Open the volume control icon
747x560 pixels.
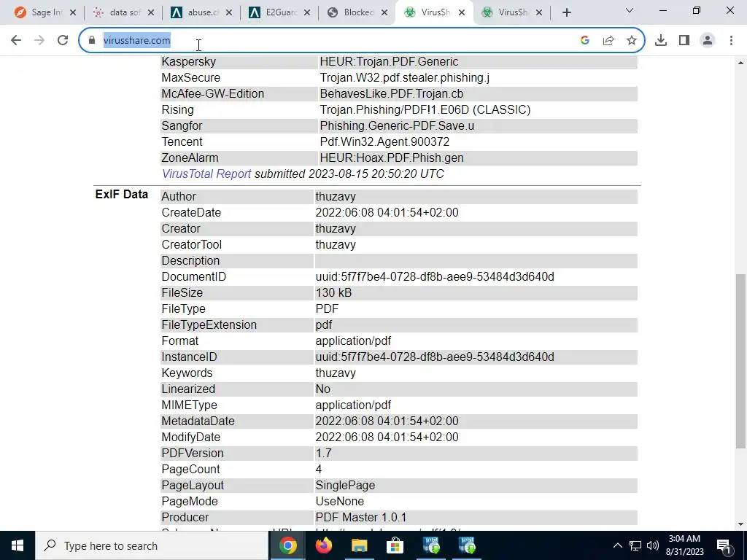coord(653,545)
